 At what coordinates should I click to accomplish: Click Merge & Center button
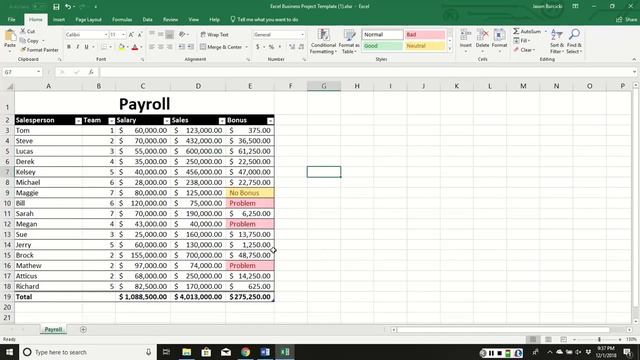click(x=222, y=47)
